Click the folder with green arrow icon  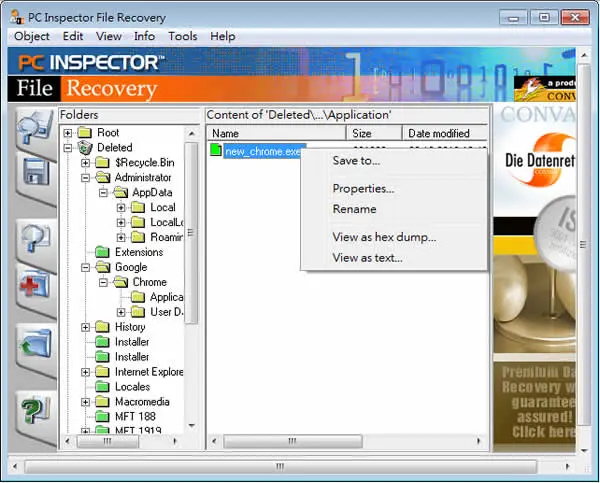pos(36,343)
